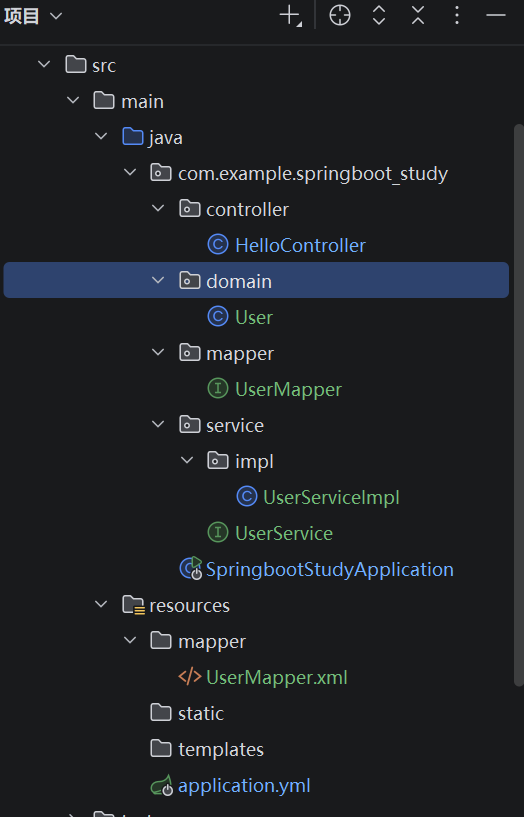Collapse the domain package
This screenshot has height=817, width=524.
tap(158, 280)
